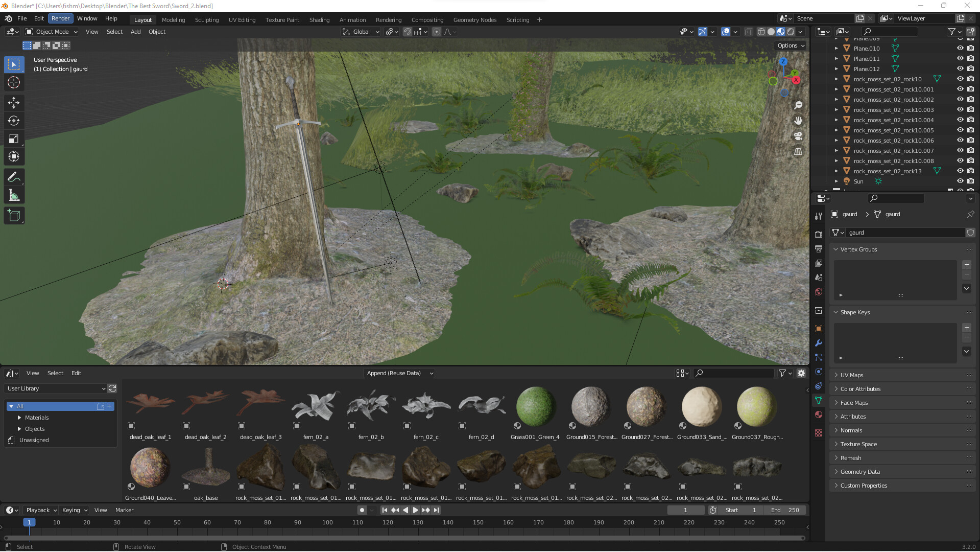Select the Annotate tool
This screenshot has width=980, height=552.
(14, 177)
